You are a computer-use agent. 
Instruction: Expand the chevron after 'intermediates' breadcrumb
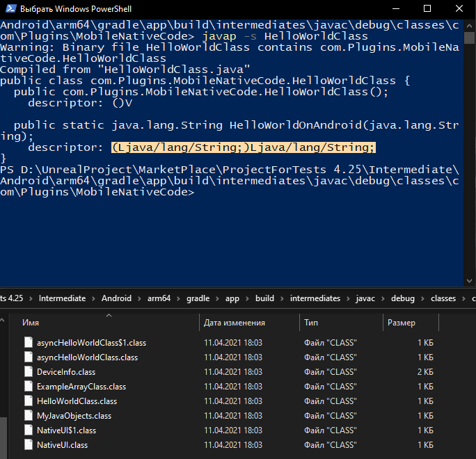348,299
